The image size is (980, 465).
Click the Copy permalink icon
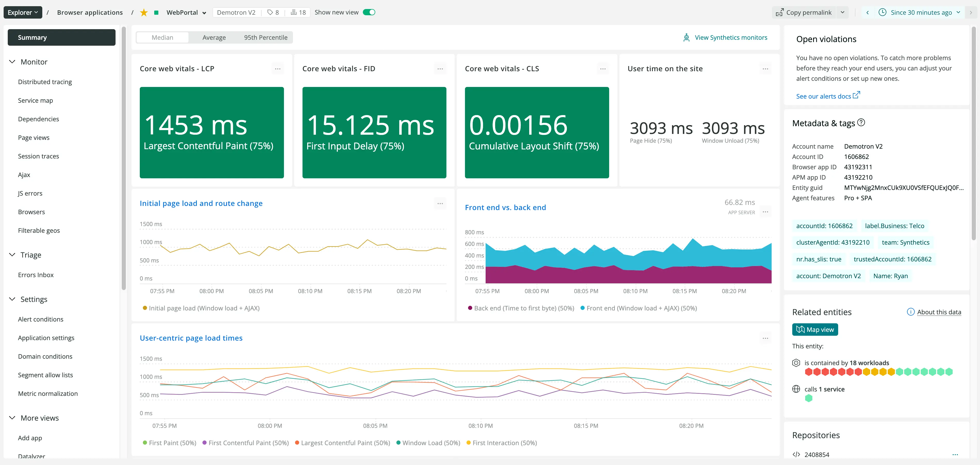click(x=779, y=12)
